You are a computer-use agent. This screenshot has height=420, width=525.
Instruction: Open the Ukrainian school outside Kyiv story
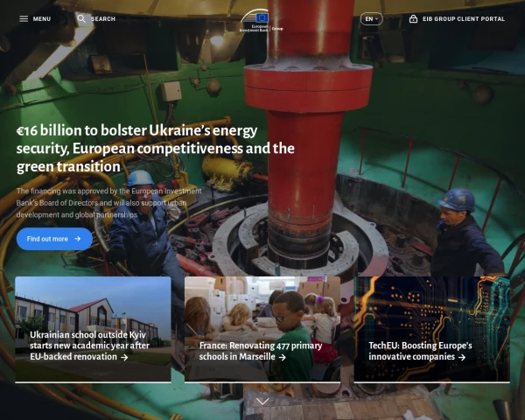88,346
